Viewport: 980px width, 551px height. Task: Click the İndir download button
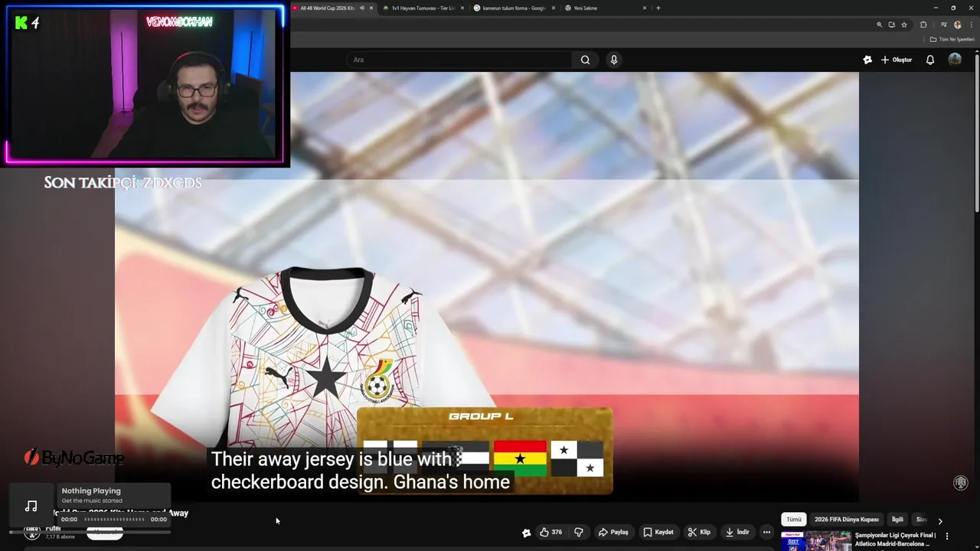[x=738, y=532]
